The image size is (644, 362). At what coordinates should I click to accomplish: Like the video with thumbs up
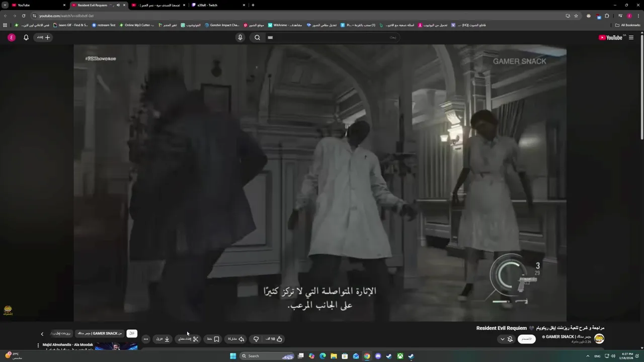pos(274,339)
